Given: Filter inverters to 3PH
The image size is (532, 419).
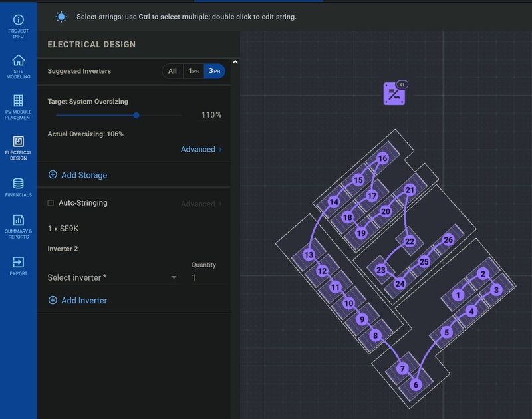Looking at the screenshot, I should point(214,71).
